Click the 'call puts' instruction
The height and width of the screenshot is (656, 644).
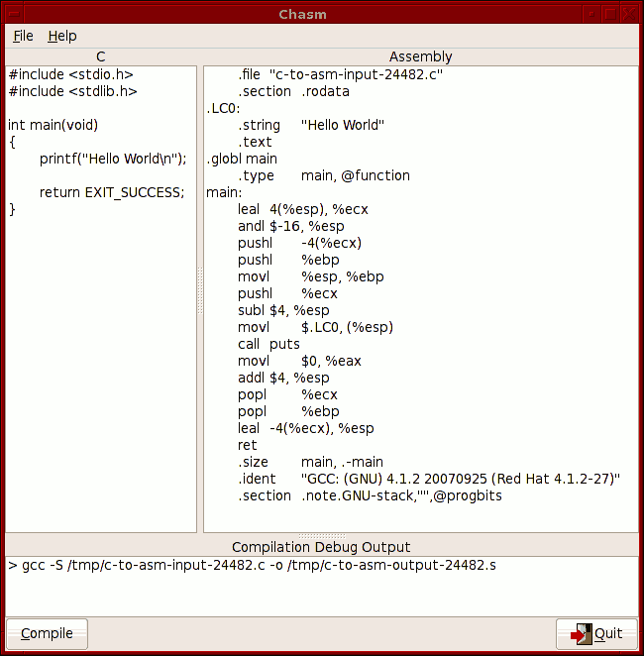point(268,344)
